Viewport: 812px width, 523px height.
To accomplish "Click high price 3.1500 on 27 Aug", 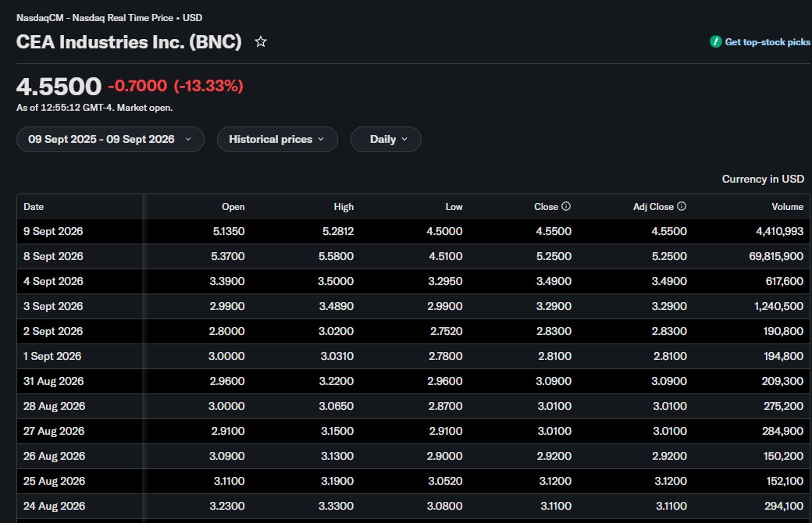I will click(x=337, y=431).
